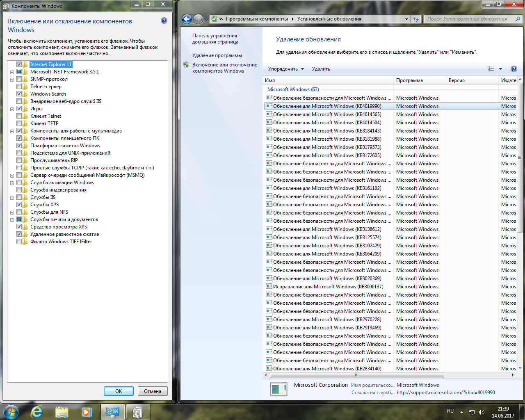525x420 pixels.
Task: Click the RU language indicator
Action: (x=450, y=411)
